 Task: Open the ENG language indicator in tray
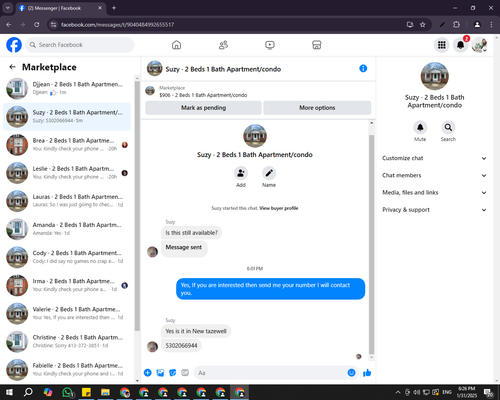tap(447, 392)
